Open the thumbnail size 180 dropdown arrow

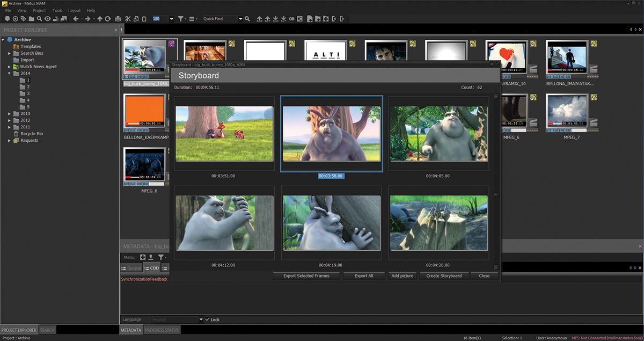pos(171,19)
